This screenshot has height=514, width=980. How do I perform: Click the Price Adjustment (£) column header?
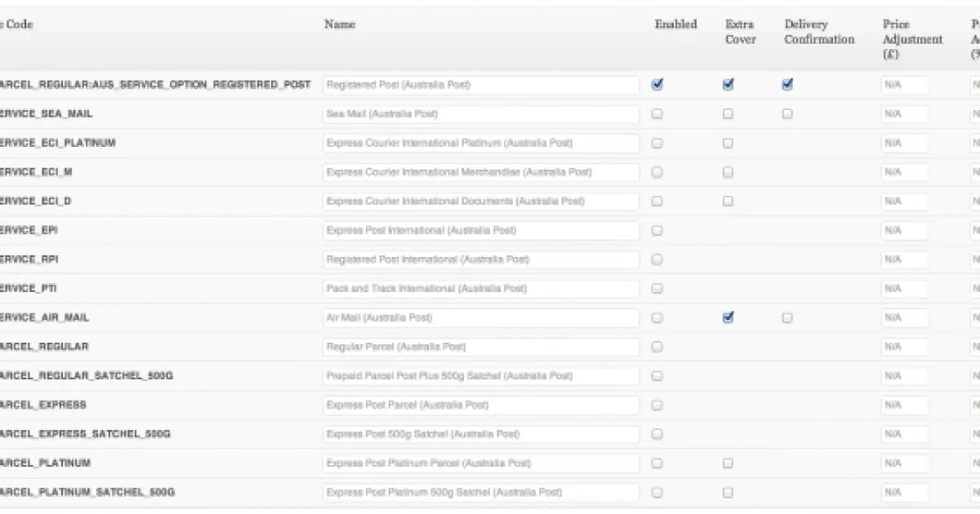(912, 39)
